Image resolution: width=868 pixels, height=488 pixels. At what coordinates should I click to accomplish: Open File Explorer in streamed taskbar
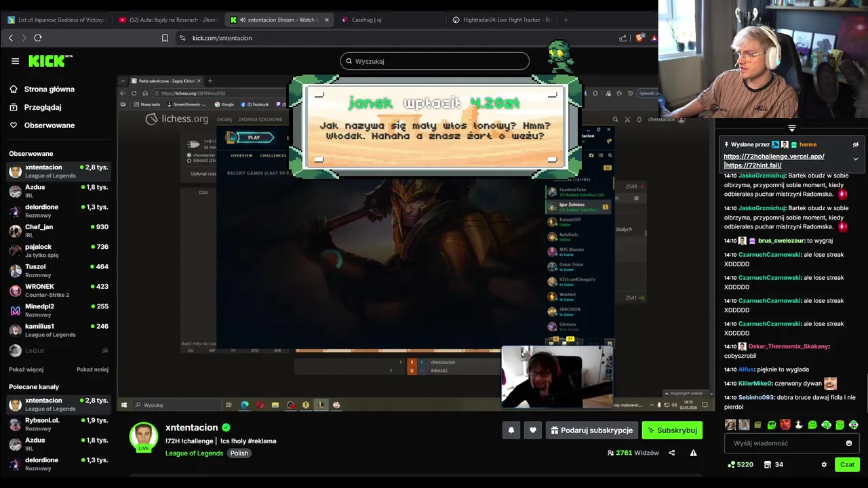tap(275, 405)
